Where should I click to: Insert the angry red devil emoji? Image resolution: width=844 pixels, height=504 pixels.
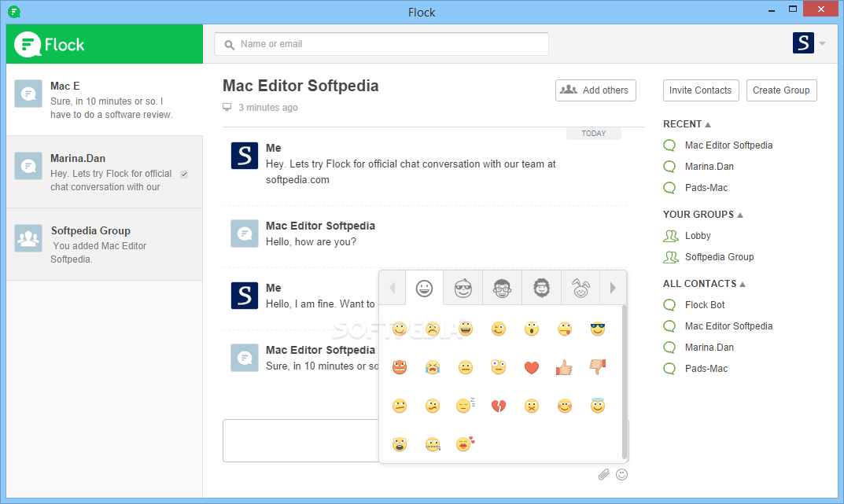400,367
